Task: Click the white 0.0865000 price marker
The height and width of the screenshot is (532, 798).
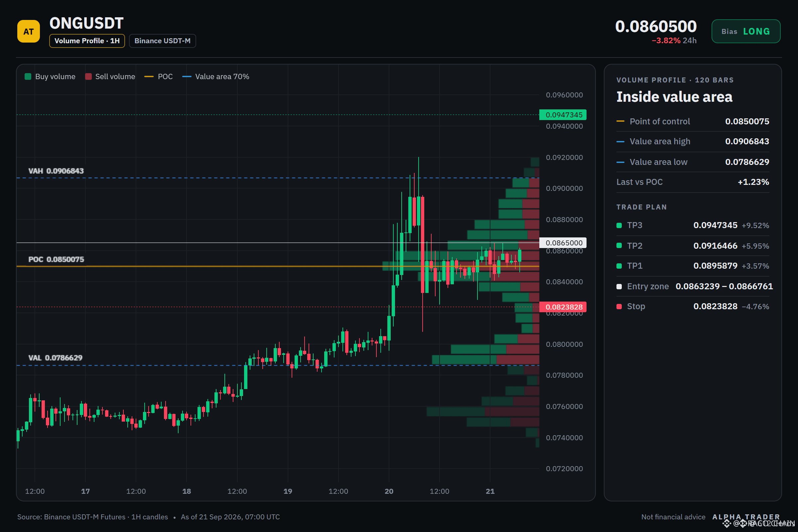Action: point(563,243)
